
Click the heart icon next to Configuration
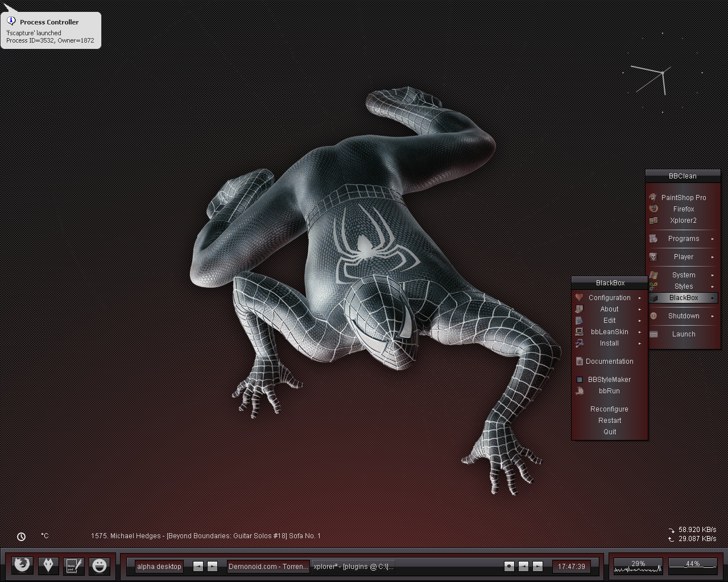[x=579, y=297]
